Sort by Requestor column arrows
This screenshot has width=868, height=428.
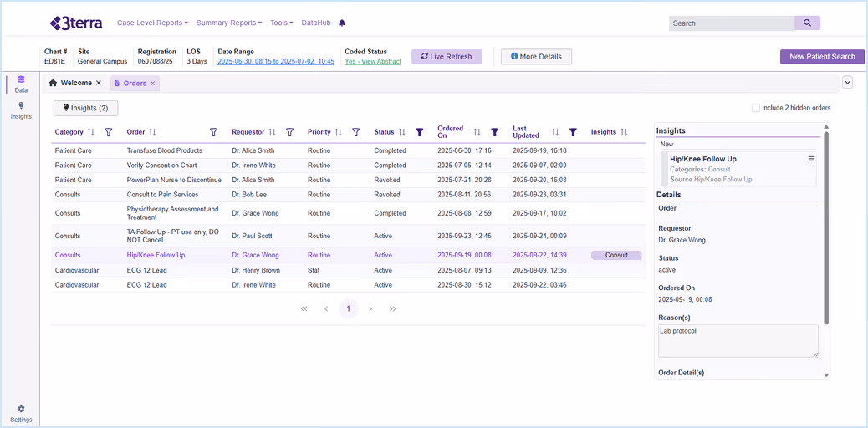tap(273, 132)
